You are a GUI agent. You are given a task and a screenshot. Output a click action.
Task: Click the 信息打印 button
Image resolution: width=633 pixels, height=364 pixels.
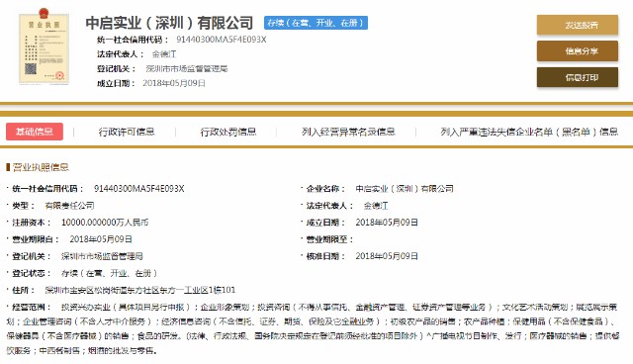tap(578, 77)
